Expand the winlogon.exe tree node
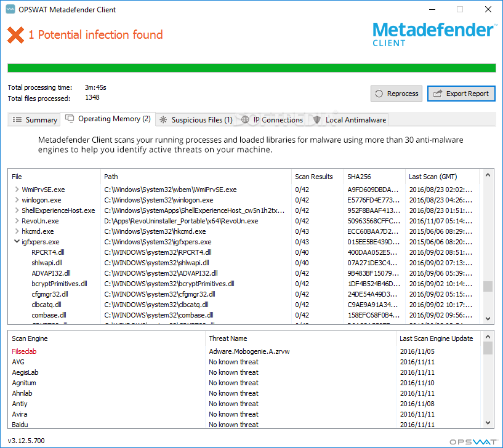This screenshot has width=503, height=448. click(x=17, y=200)
